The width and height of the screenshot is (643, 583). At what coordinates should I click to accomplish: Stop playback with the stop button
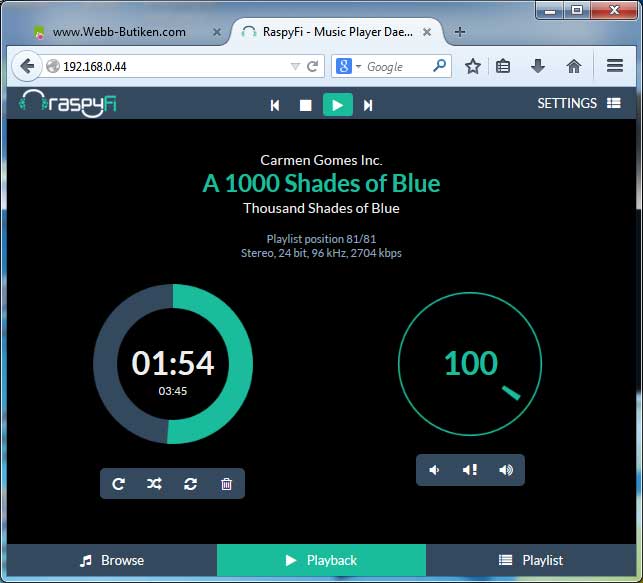(x=306, y=105)
